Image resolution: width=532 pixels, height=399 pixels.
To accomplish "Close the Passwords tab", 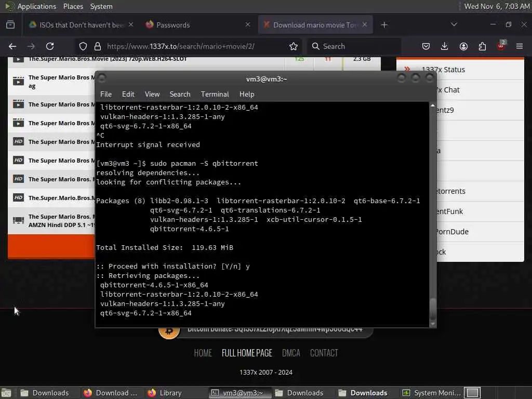I will (248, 24).
